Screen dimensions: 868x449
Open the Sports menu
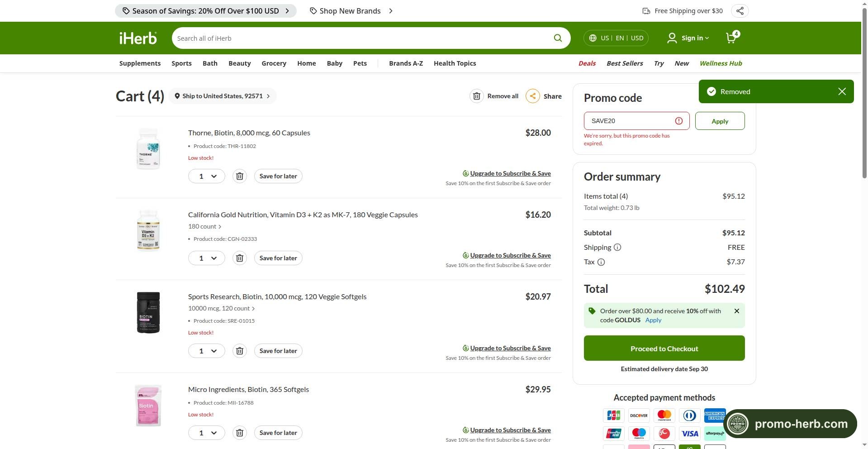(181, 63)
